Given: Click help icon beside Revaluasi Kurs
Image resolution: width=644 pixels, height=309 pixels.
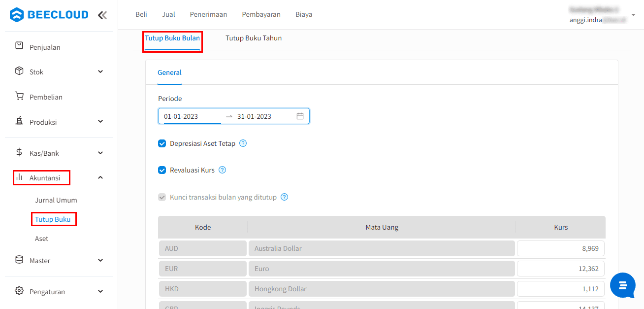Looking at the screenshot, I should 222,170.
